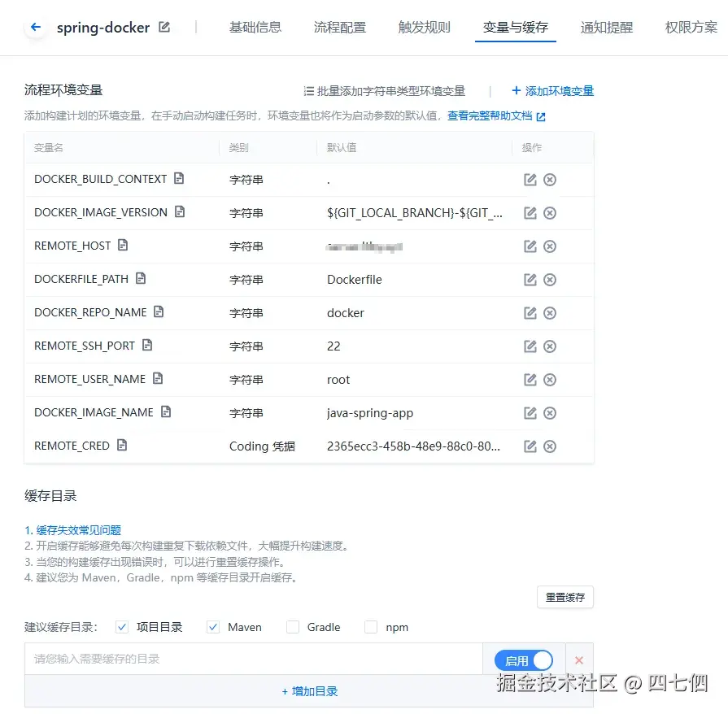Toggle the 启用 switch for cache directory
The height and width of the screenshot is (714, 728).
524,660
